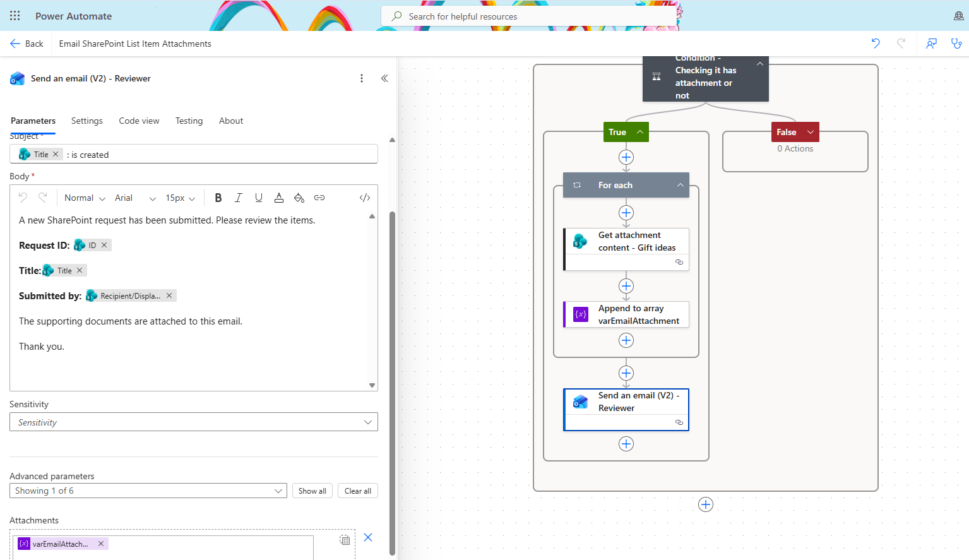Viewport: 969px width, 560px height.
Task: Open the feedback icon in command bar
Action: tap(931, 44)
